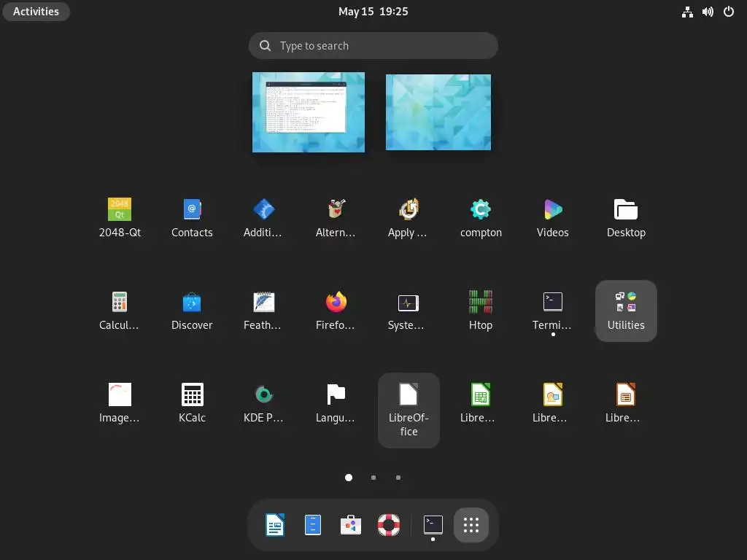Open the power menu icon
747x560 pixels.
tap(729, 12)
